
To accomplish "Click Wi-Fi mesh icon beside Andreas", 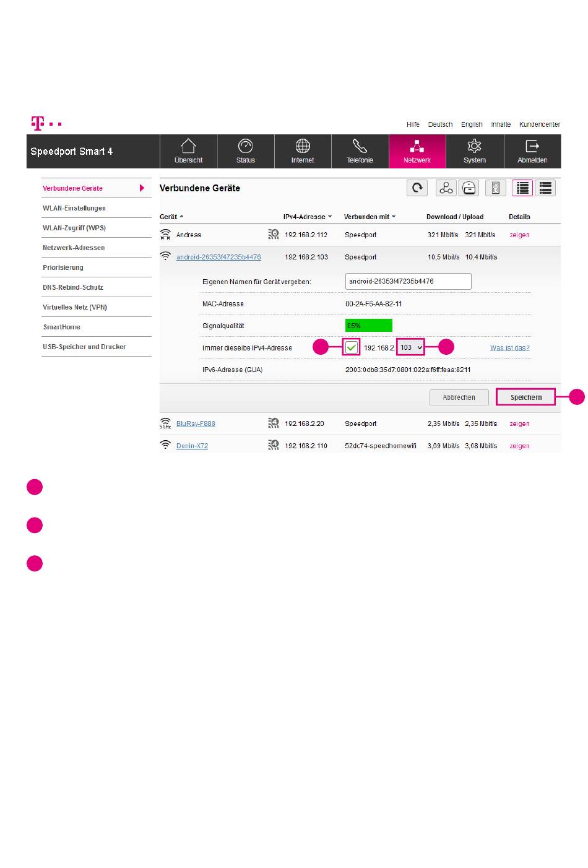I will (x=165, y=235).
